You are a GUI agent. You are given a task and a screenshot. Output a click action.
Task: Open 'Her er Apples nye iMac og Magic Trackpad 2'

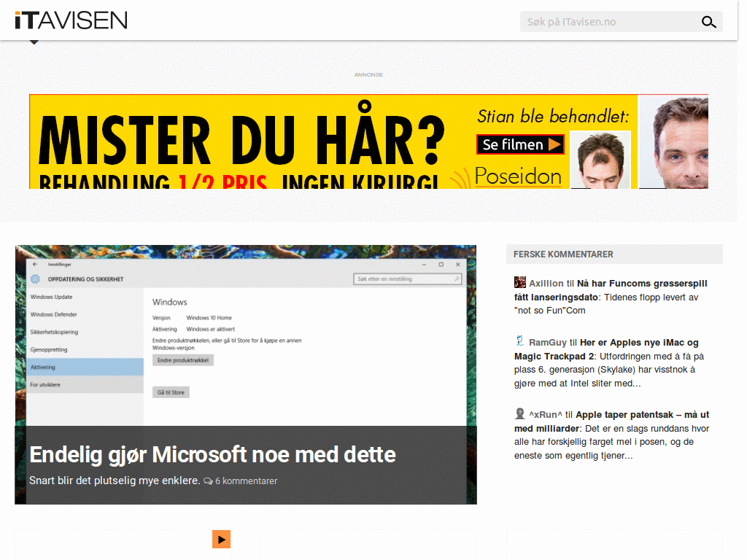(x=606, y=349)
